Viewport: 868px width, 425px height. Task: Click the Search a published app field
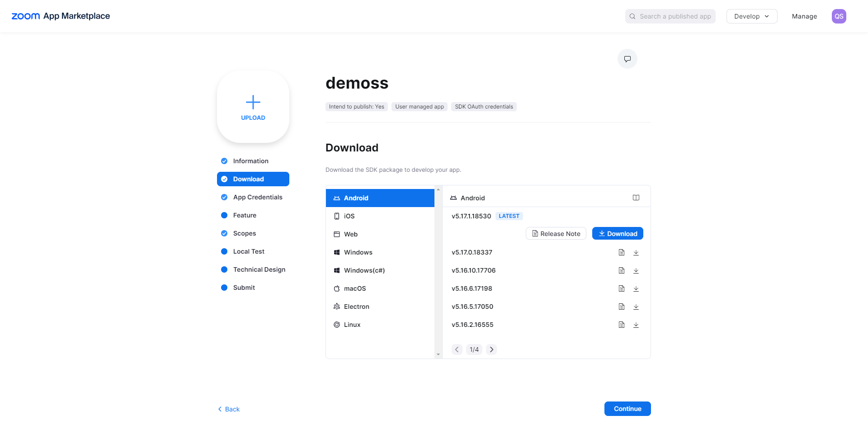(x=670, y=16)
